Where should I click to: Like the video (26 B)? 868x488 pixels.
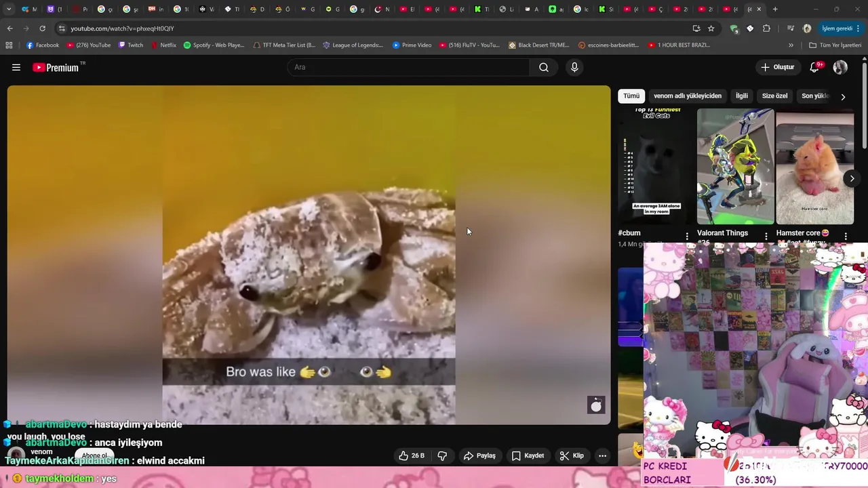pos(411,455)
